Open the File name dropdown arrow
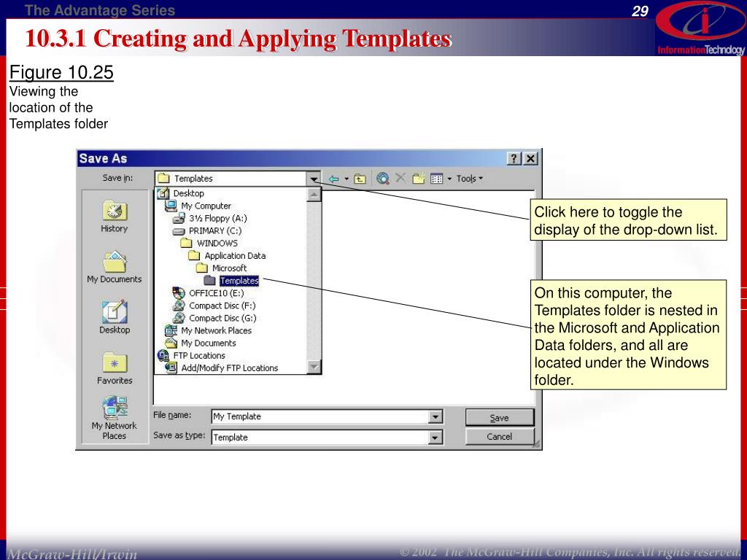 [x=435, y=416]
